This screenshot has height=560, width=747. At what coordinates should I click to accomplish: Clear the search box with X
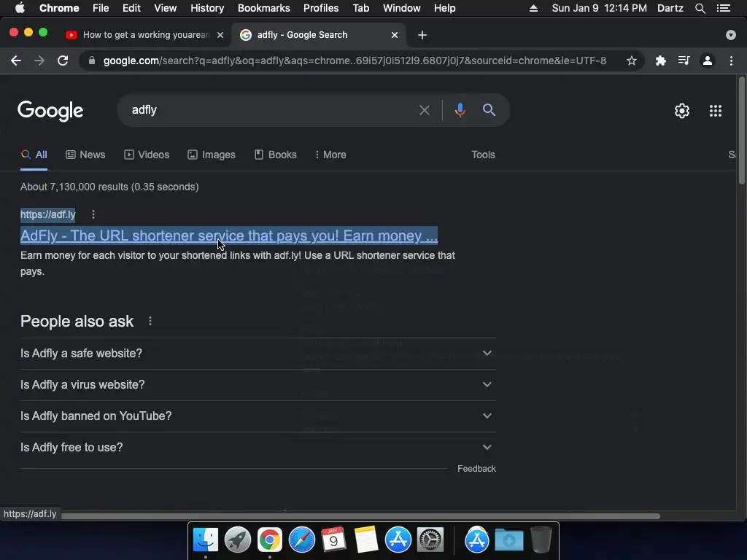coord(424,111)
